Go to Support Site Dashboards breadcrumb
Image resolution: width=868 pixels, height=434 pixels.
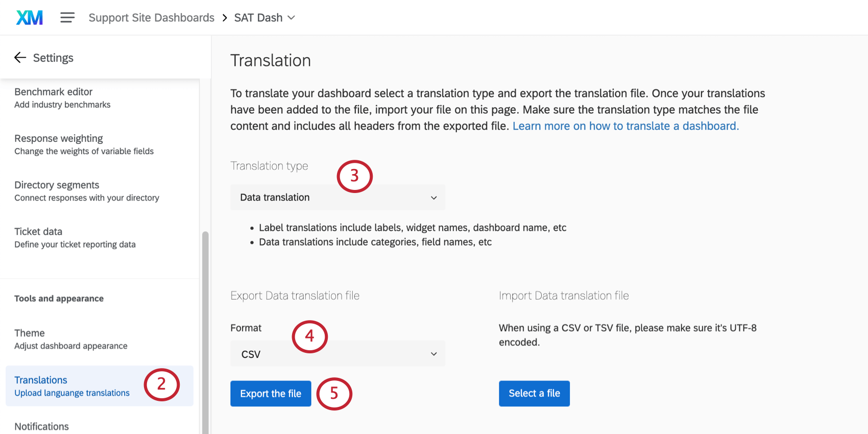click(x=151, y=18)
